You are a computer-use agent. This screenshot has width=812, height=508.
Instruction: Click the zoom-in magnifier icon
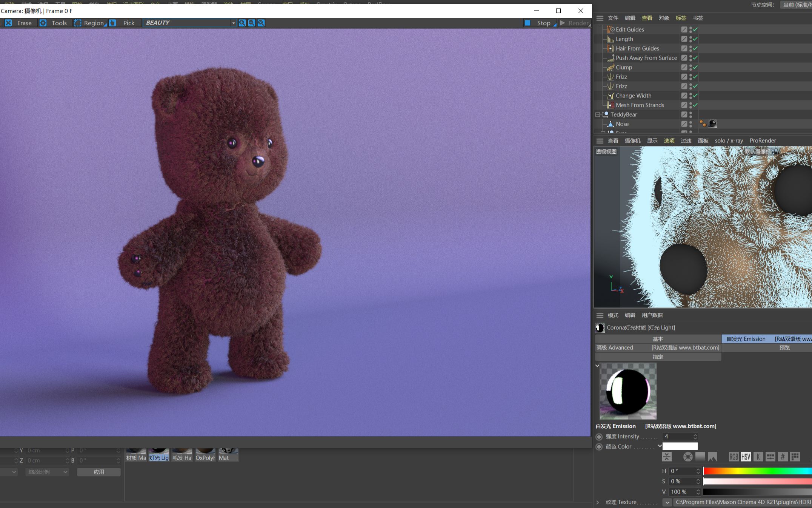point(242,23)
